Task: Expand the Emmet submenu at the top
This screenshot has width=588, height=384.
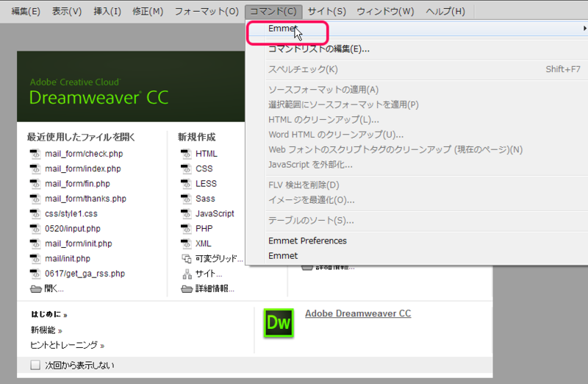Action: click(x=417, y=29)
